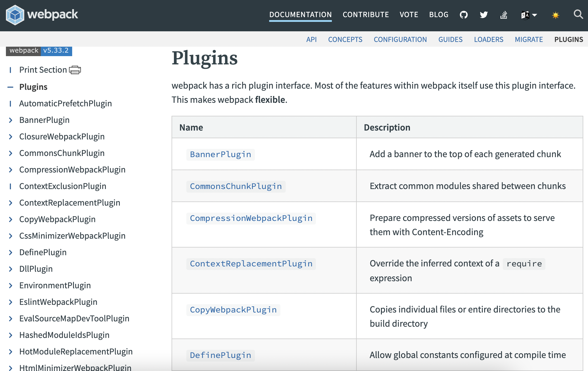The height and width of the screenshot is (371, 588).
Task: Click the printer icon beside Print Section
Action: point(75,70)
